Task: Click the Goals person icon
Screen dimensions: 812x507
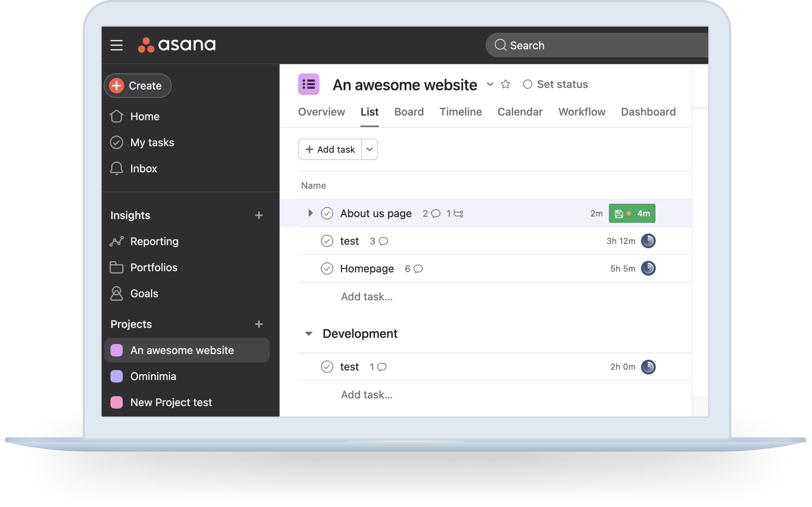Action: 116,293
